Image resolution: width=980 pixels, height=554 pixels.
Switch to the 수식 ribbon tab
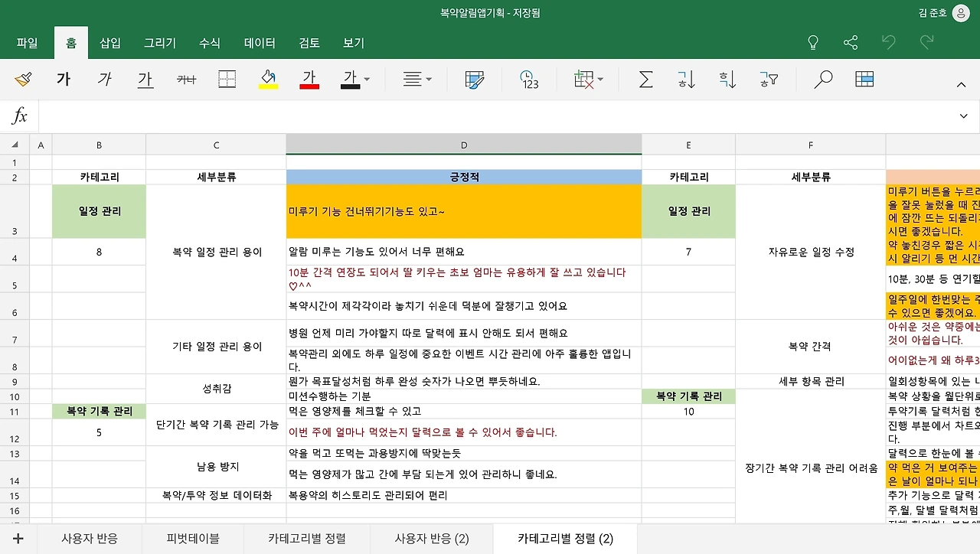[x=210, y=43]
